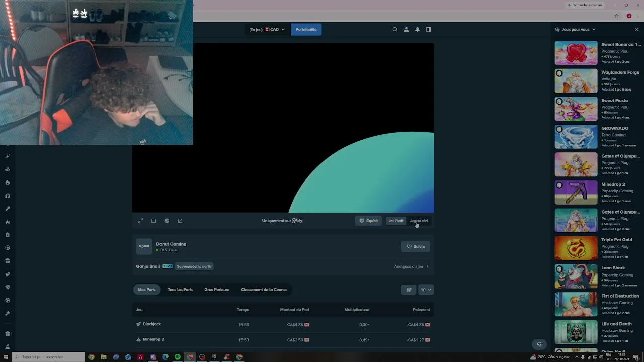Click the -CA$1.27 payout value

pyautogui.click(x=416, y=340)
